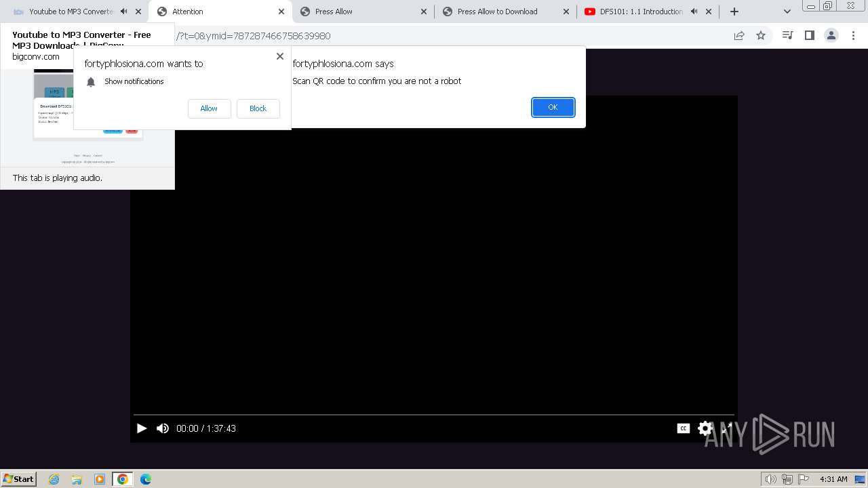Open a new browser tab

pyautogui.click(x=734, y=12)
